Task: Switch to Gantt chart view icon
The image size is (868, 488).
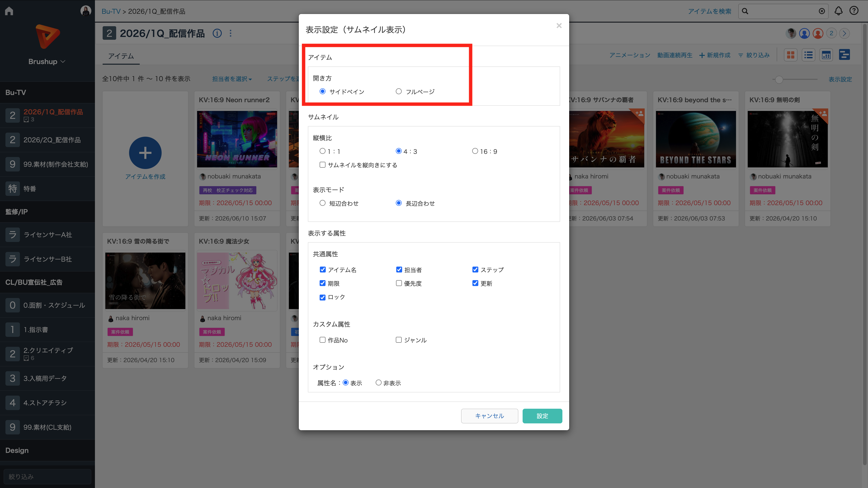Action: (x=844, y=55)
